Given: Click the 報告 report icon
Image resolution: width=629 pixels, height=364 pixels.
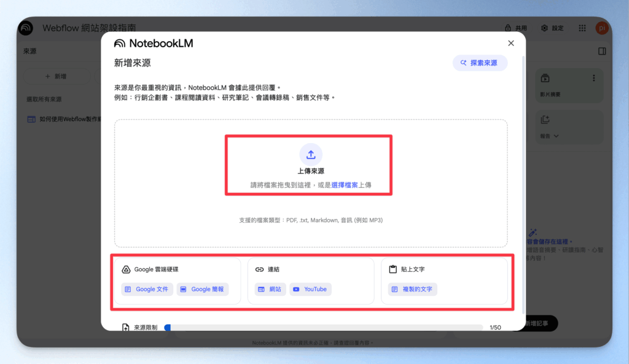Looking at the screenshot, I should (x=545, y=120).
